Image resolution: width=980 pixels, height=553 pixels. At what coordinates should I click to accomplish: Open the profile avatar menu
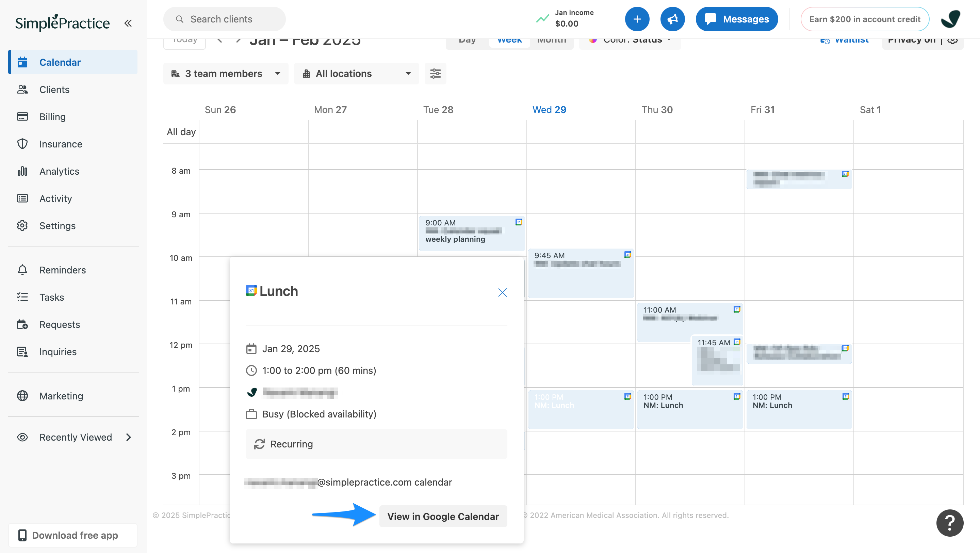point(951,19)
